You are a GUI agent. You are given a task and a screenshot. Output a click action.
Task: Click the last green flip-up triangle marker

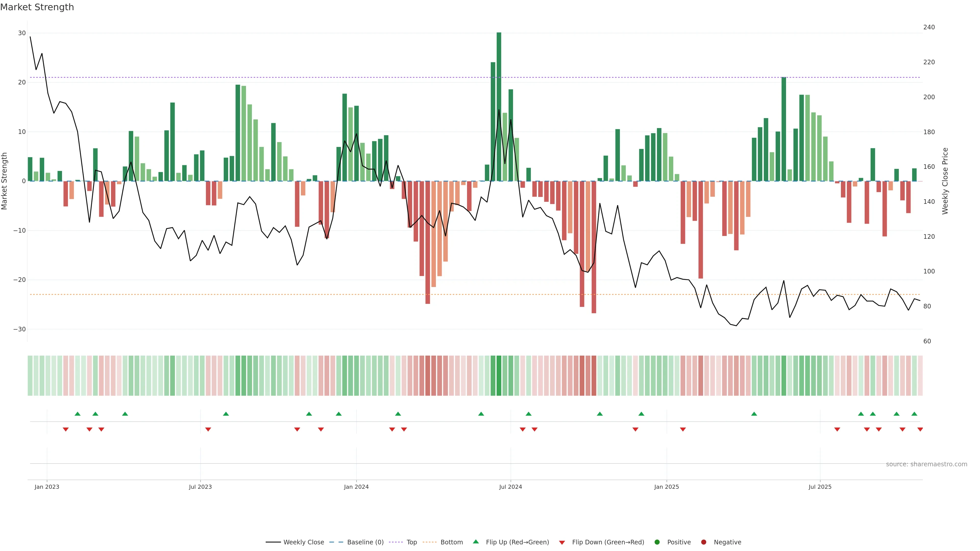[914, 414]
